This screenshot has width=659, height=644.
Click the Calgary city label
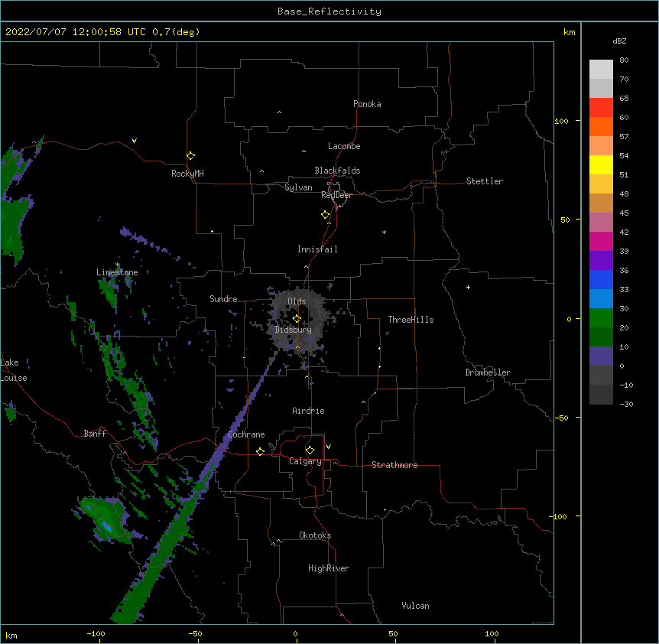(305, 461)
